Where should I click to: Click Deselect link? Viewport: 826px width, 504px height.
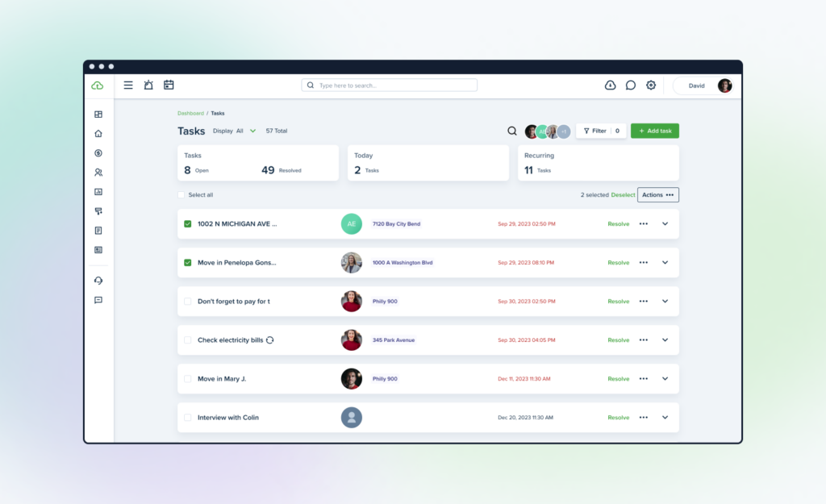[623, 195]
